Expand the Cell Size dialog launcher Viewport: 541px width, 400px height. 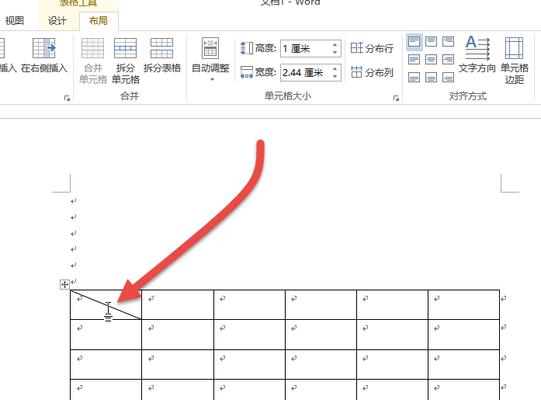tap(396, 98)
